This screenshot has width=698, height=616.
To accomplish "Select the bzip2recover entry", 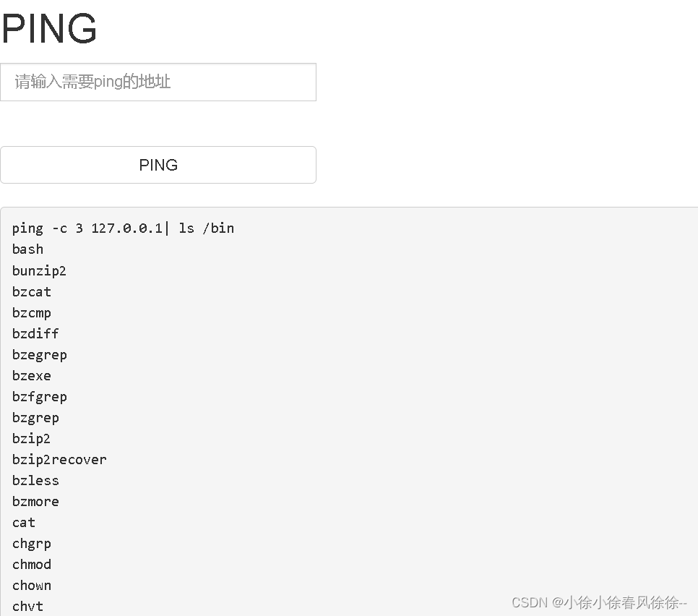I will (x=59, y=459).
